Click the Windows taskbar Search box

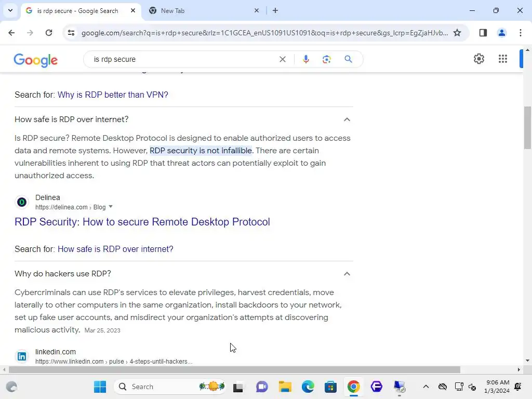pyautogui.click(x=170, y=387)
